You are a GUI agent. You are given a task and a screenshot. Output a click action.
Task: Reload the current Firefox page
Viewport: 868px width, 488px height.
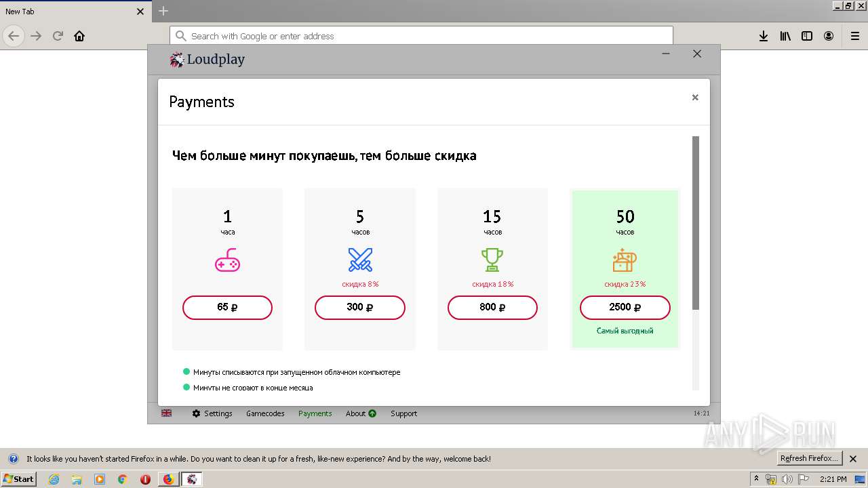58,36
